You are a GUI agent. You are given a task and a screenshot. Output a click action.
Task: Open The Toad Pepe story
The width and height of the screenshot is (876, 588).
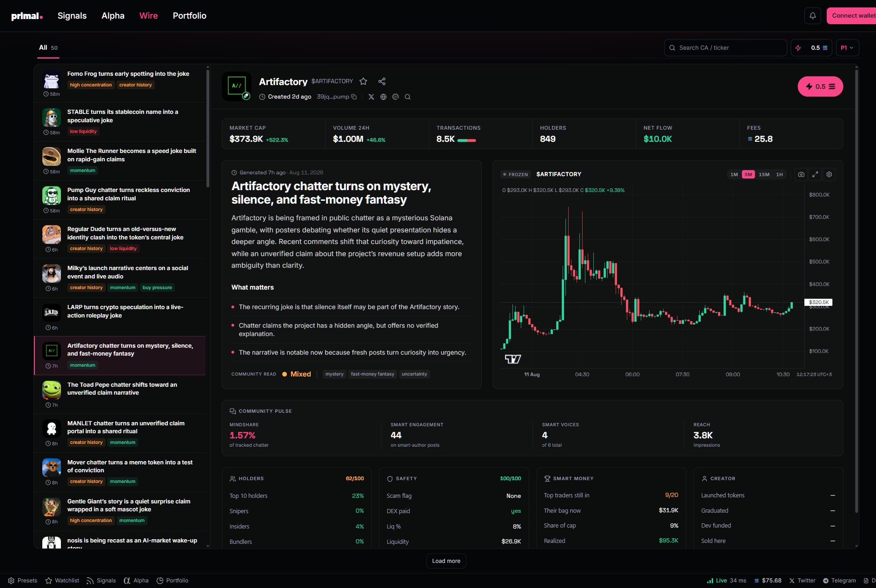pyautogui.click(x=120, y=395)
